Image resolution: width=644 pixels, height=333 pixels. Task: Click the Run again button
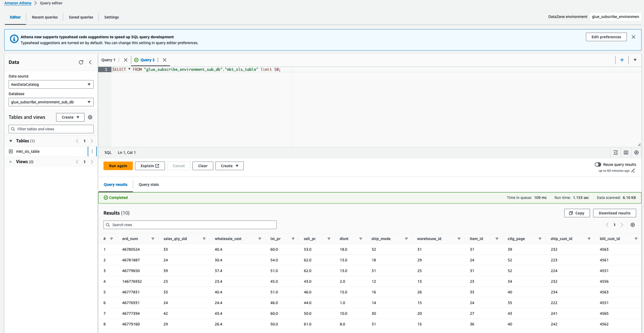tap(118, 166)
